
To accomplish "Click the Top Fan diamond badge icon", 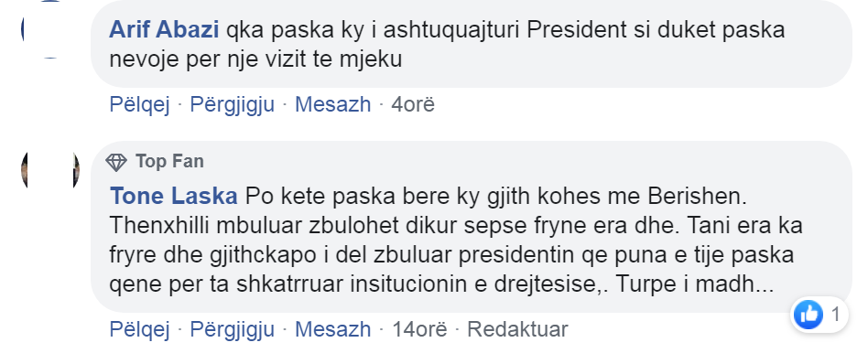I will click(116, 162).
